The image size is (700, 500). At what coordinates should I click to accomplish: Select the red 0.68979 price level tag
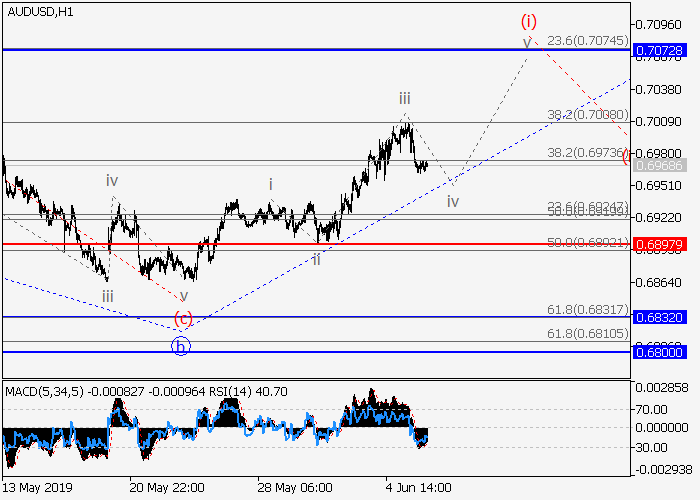[660, 244]
